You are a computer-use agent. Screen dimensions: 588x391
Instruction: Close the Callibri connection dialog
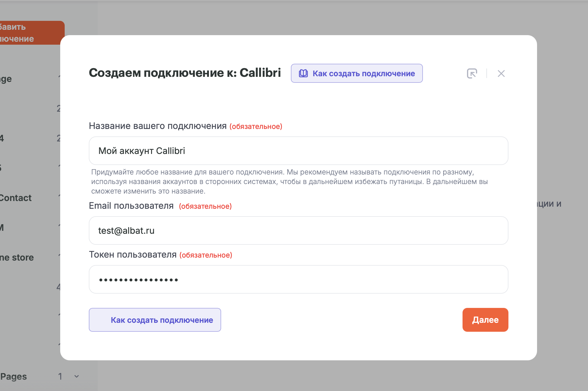[x=501, y=73]
